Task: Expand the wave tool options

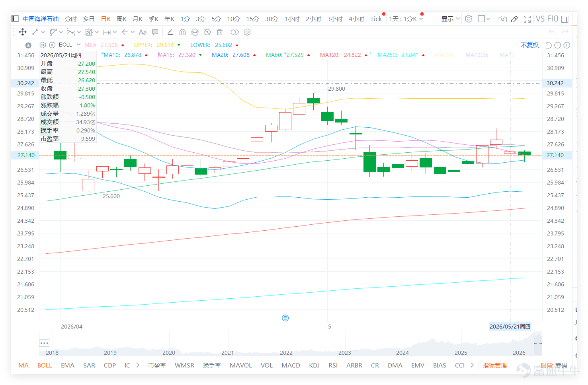Action: (79, 32)
